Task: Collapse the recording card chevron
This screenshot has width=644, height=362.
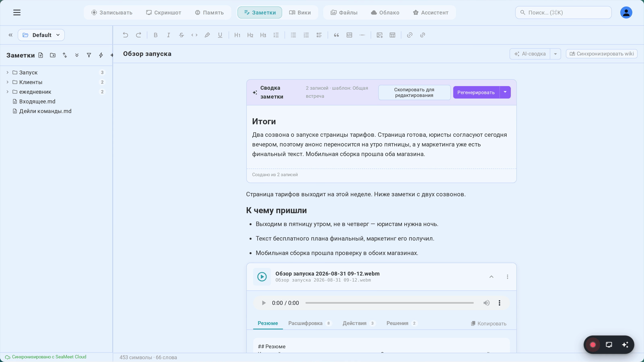Action: tap(491, 277)
